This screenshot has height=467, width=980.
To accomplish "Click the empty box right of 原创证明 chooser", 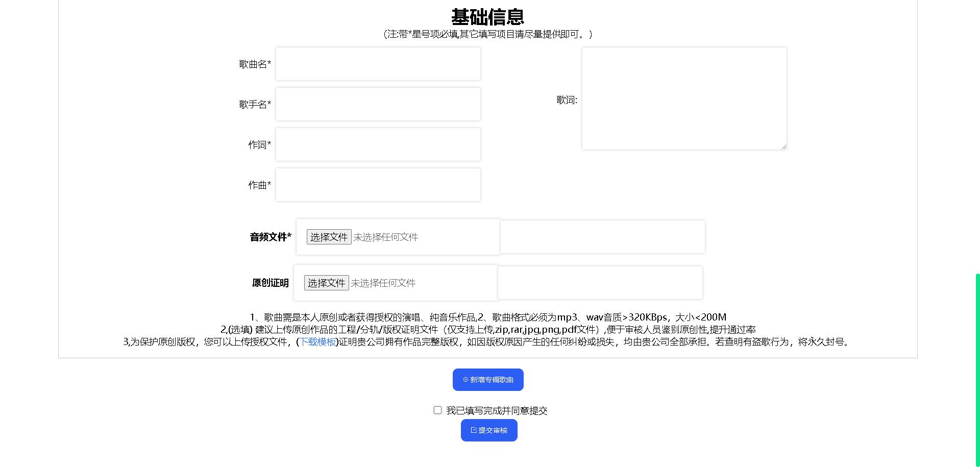I will pyautogui.click(x=600, y=283).
